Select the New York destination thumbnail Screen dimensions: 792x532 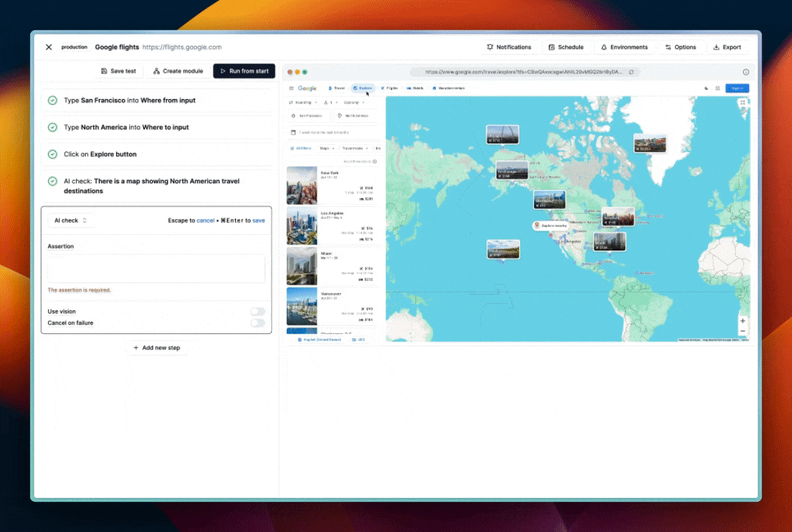pos(301,185)
